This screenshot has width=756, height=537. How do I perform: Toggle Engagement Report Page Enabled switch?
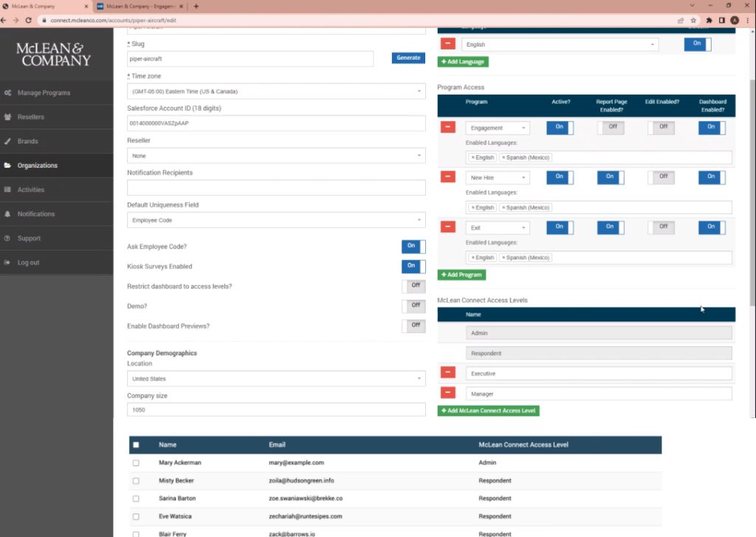611,127
